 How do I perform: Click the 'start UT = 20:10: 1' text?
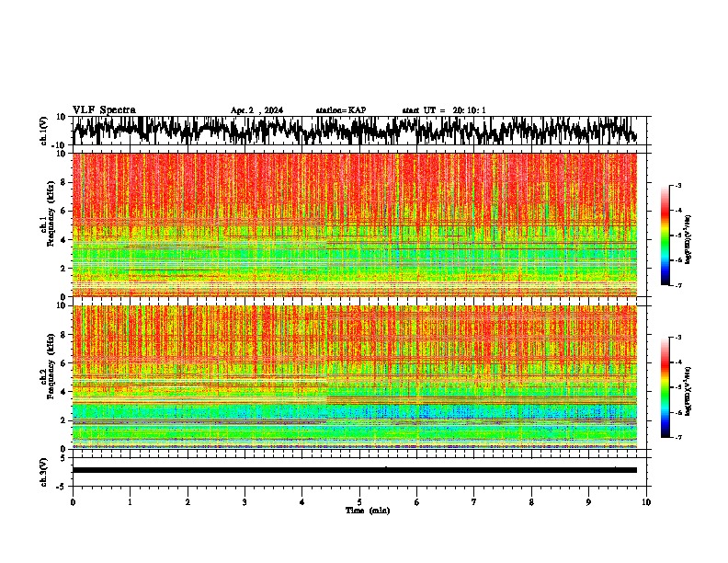(x=444, y=110)
